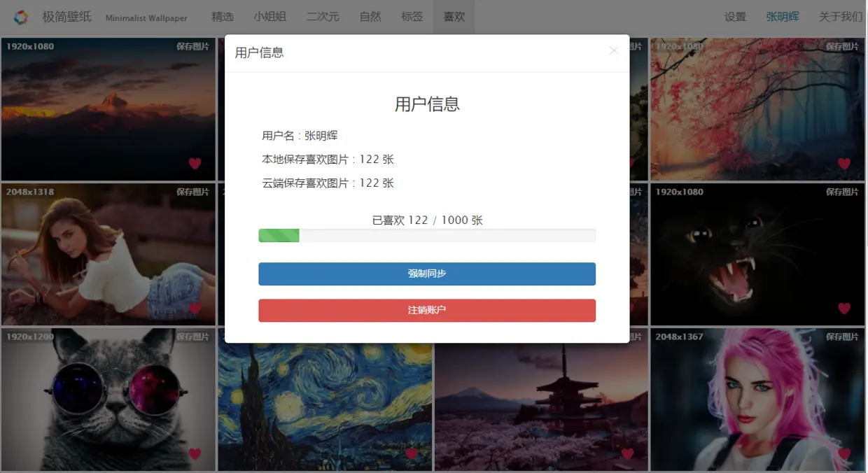Open the 精选 tab
This screenshot has width=868, height=473.
point(223,17)
